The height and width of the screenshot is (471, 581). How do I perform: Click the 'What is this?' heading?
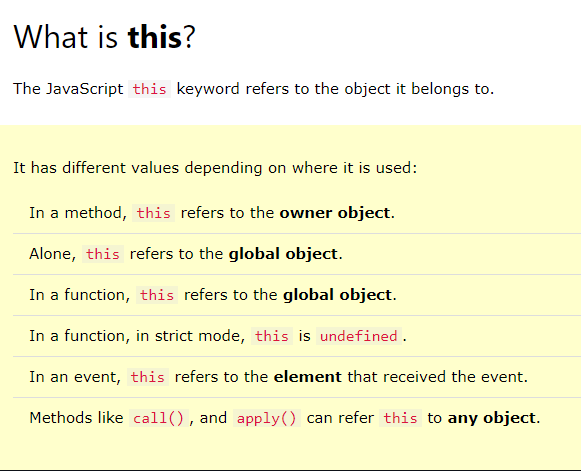tap(104, 37)
